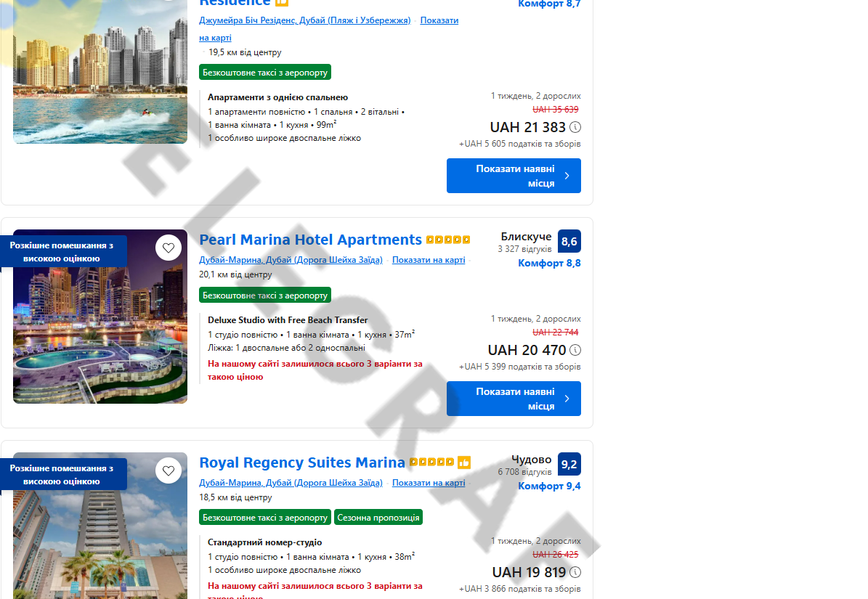The width and height of the screenshot is (868, 599).
Task: Open Royal Regency Suites Marina title link
Action: click(302, 463)
